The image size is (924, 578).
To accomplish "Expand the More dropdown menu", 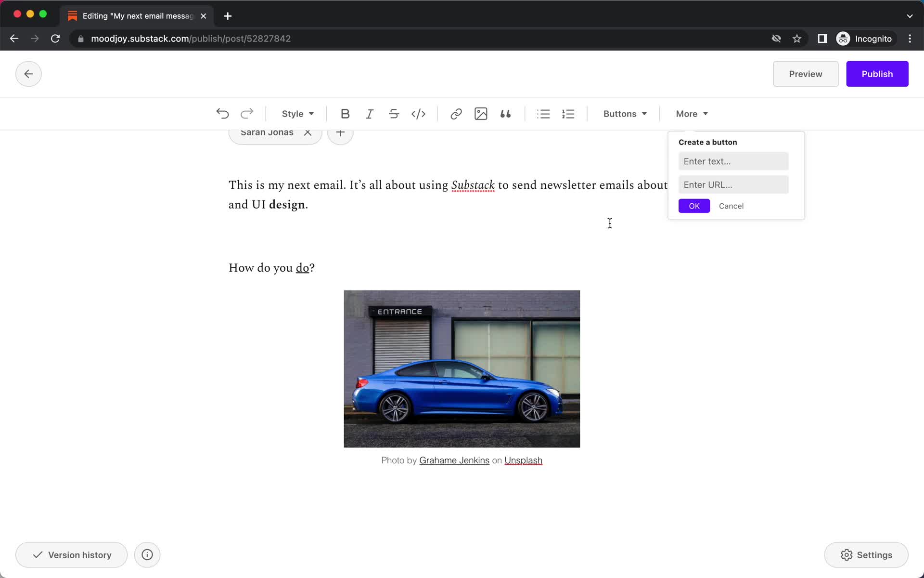I will pyautogui.click(x=692, y=114).
